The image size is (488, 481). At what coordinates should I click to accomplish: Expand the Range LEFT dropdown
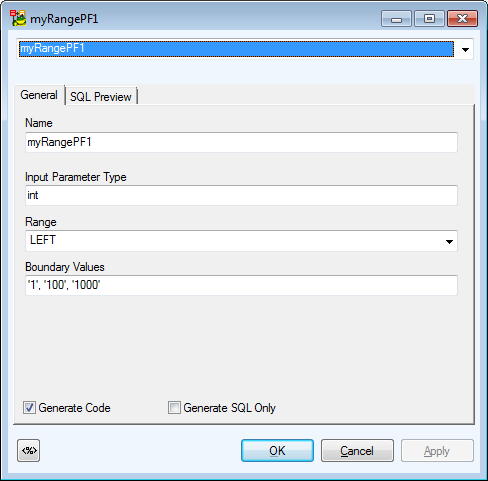tap(449, 241)
